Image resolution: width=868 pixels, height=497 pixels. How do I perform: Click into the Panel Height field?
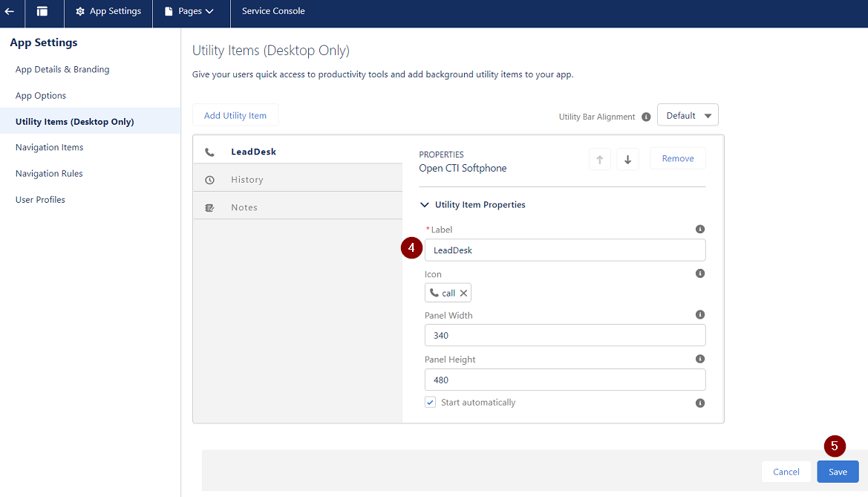coord(565,380)
